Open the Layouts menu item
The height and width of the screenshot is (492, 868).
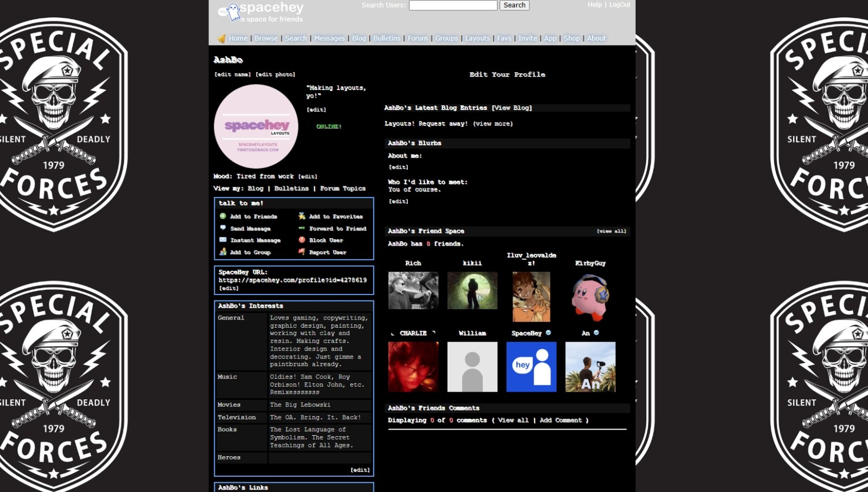point(477,38)
